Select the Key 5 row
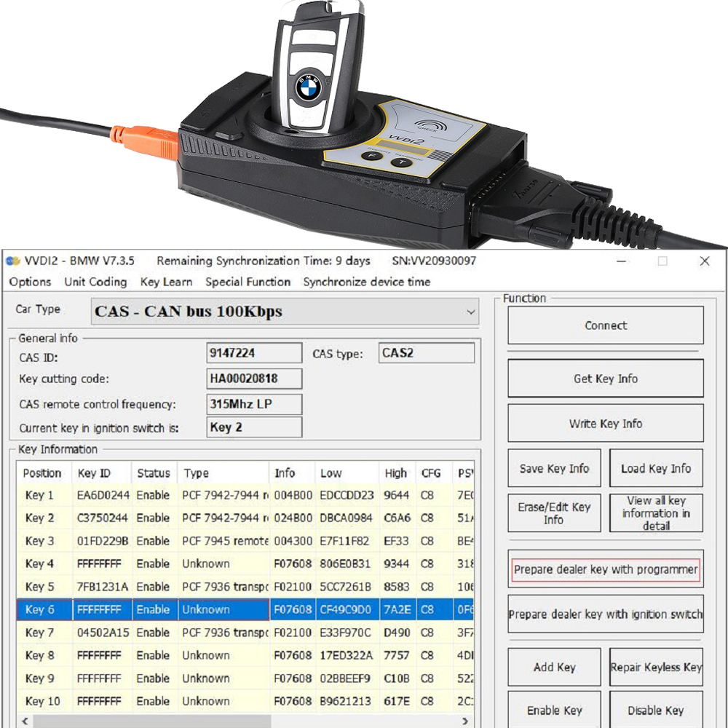728x728 pixels. coord(245,587)
